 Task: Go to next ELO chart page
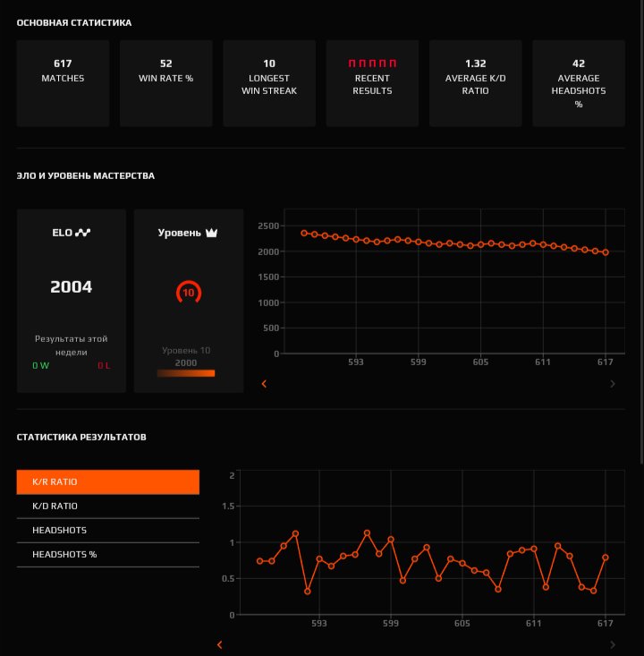coord(612,384)
